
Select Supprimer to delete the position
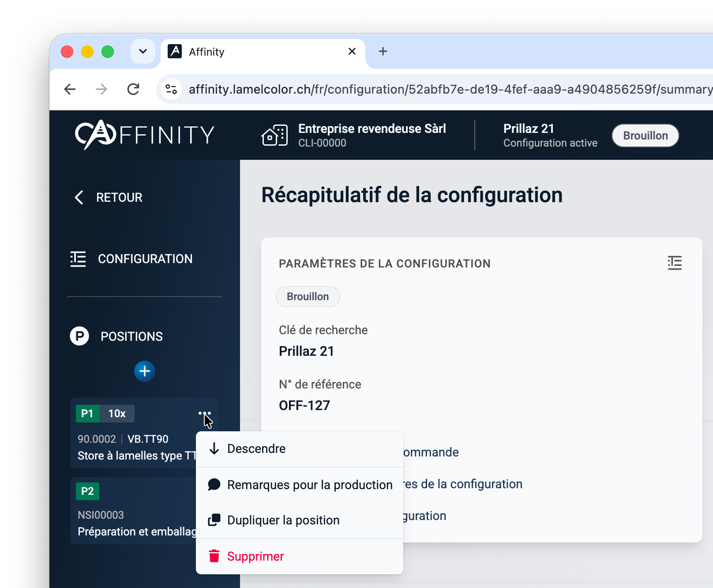(300, 556)
